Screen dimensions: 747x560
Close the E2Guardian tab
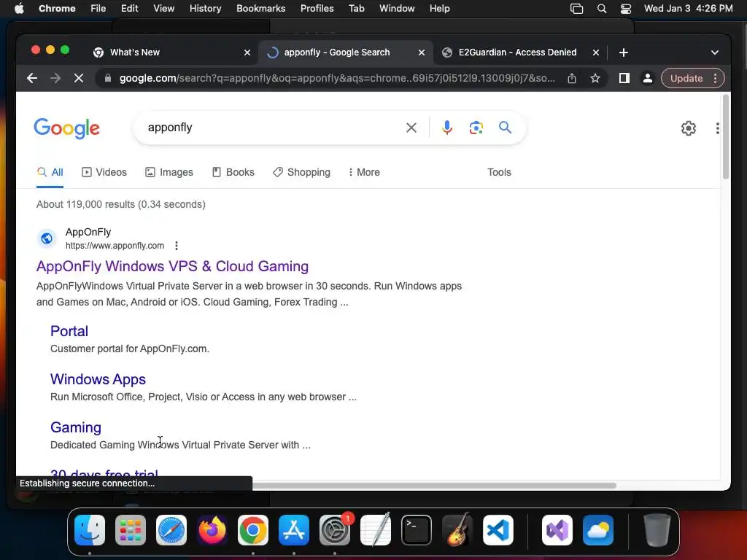tap(596, 52)
